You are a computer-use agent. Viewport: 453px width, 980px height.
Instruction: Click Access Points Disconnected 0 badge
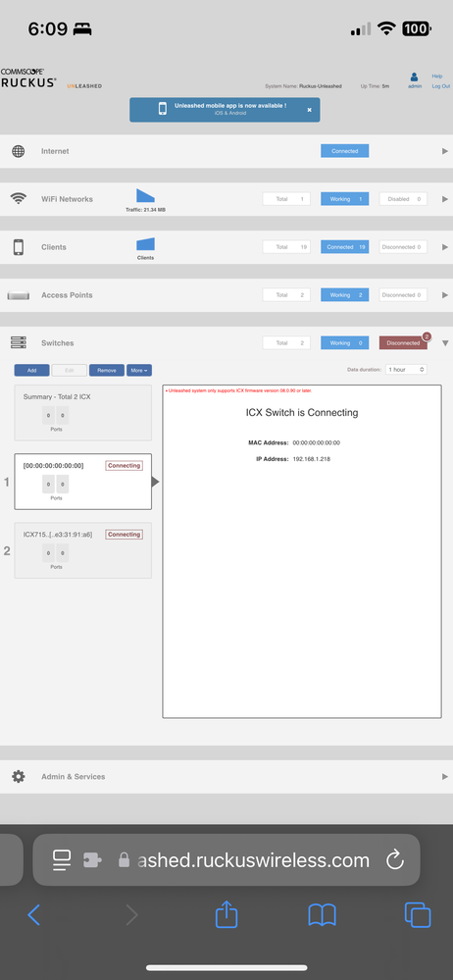[403, 295]
